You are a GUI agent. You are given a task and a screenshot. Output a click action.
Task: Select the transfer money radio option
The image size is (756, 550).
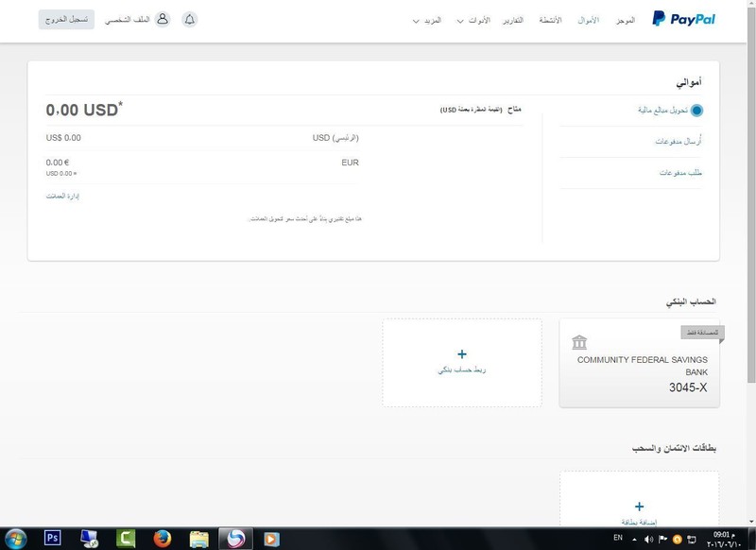point(696,111)
